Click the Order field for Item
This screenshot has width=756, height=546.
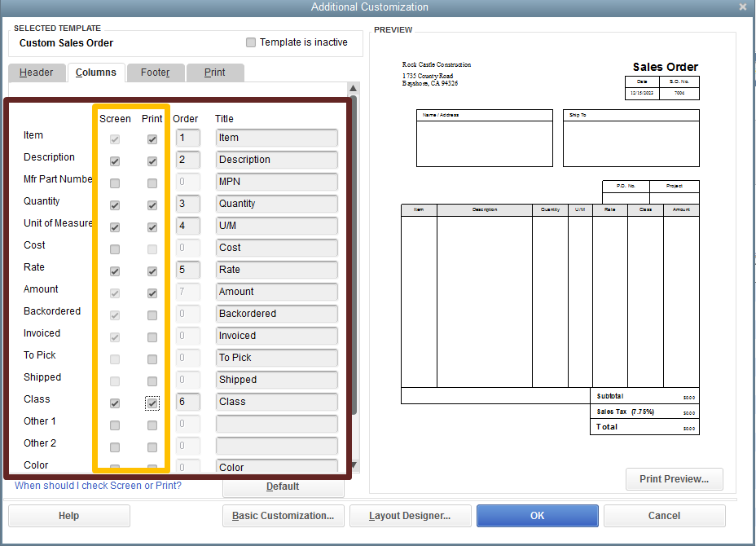pos(188,138)
